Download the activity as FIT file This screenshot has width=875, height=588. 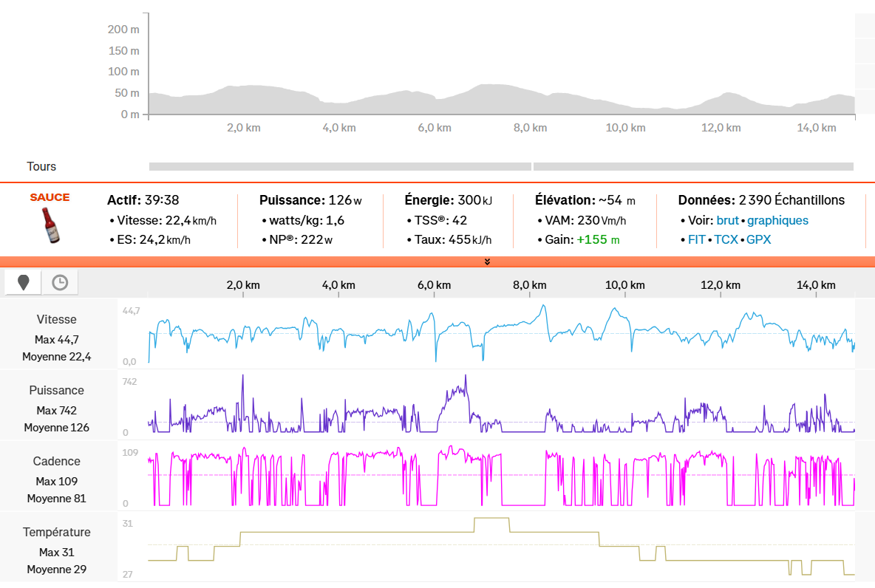coord(696,239)
